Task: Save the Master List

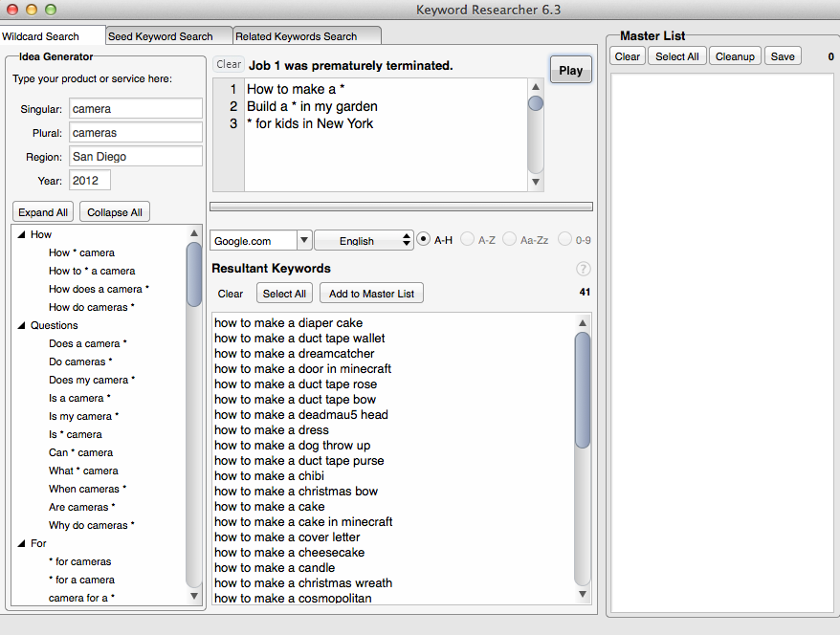Action: point(783,56)
